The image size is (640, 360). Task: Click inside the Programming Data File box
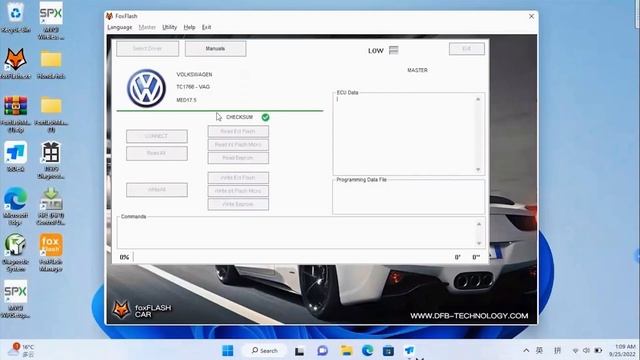(409, 198)
